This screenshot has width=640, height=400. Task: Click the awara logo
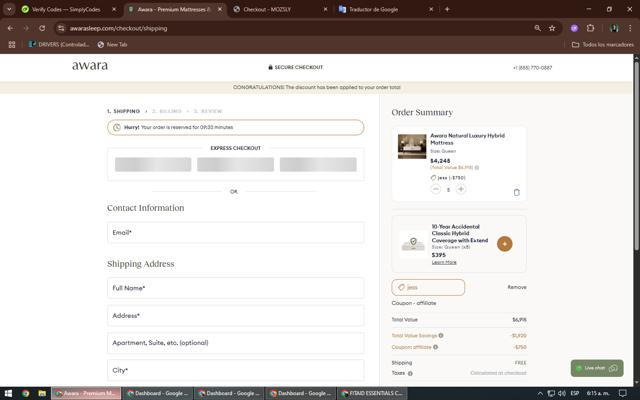pyautogui.click(x=90, y=65)
